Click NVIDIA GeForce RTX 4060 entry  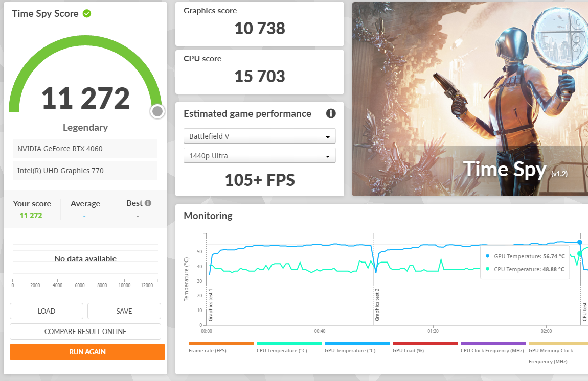tap(85, 149)
